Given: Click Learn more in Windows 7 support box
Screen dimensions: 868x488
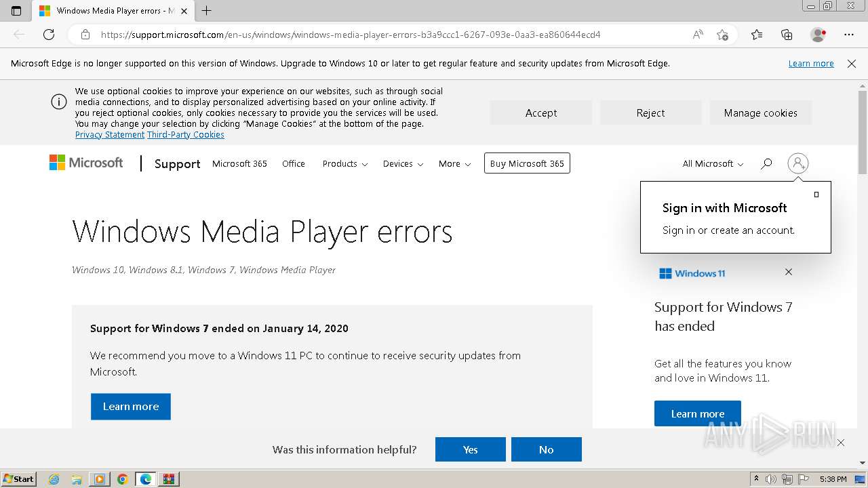Looking at the screenshot, I should click(131, 407).
